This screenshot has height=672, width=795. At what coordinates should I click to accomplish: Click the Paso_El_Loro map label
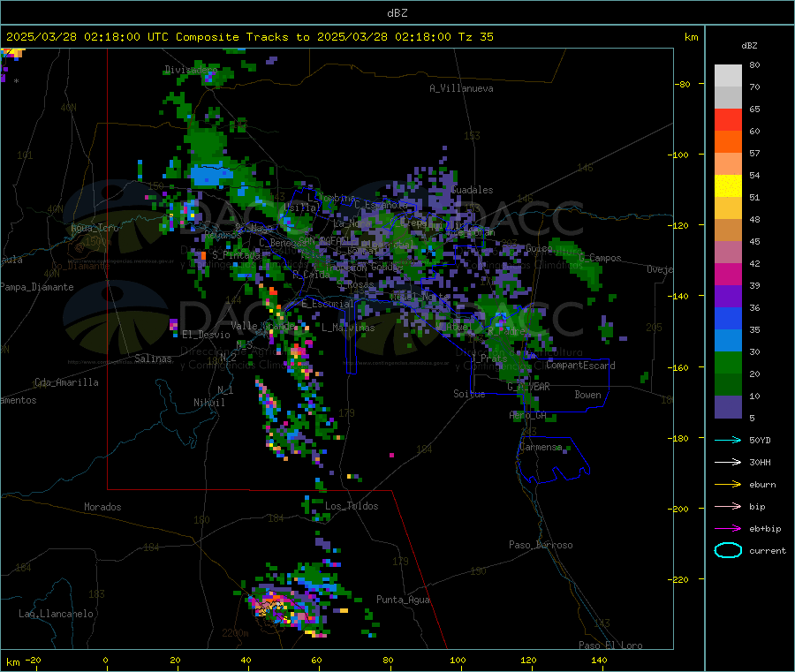pos(610,646)
